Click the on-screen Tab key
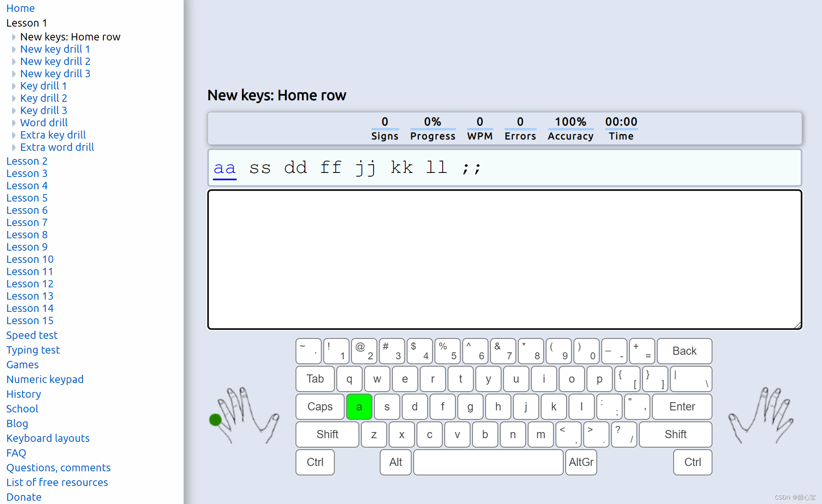Screen dimensions: 822x504 point(315,379)
